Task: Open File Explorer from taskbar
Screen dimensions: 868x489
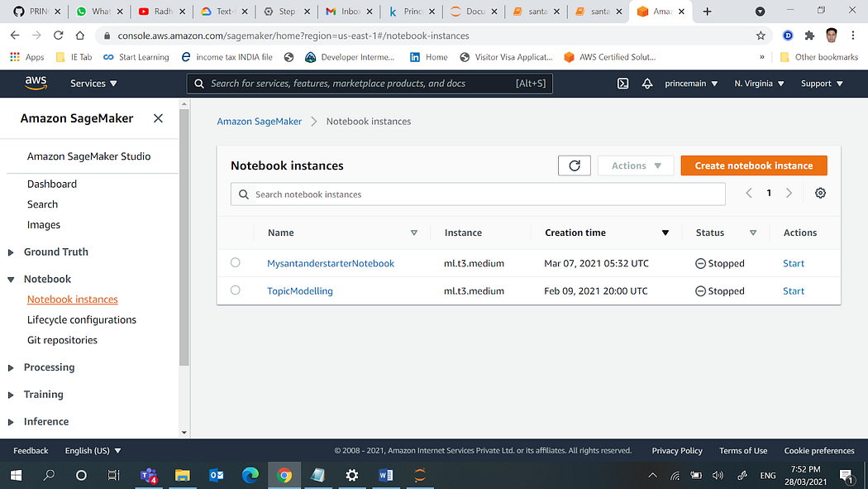Action: pyautogui.click(x=183, y=475)
